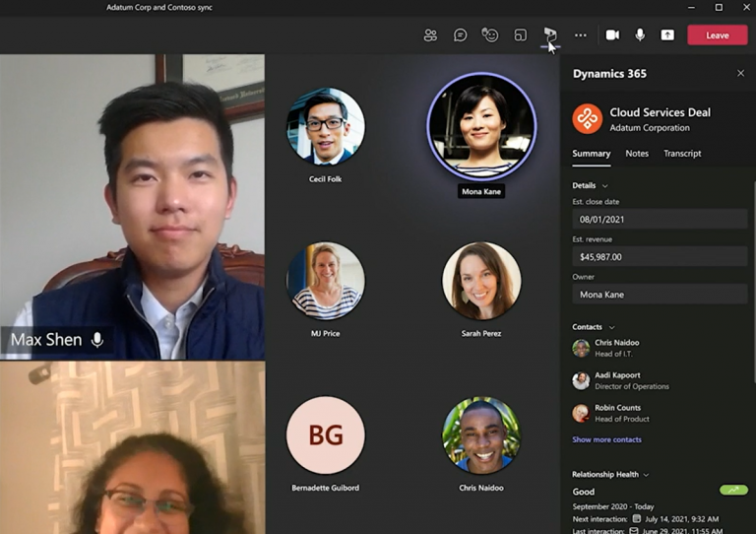This screenshot has width=756, height=534.
Task: Open the More actions ellipsis menu
Action: pyautogui.click(x=581, y=35)
